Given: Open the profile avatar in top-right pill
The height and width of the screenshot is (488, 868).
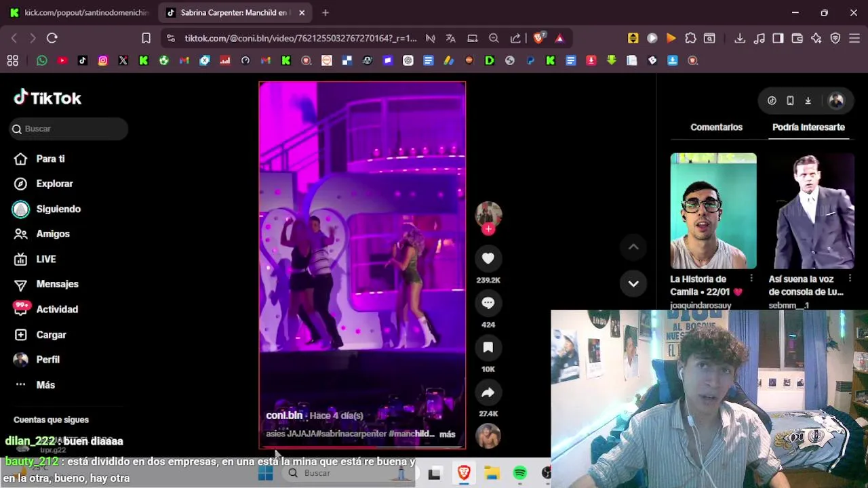Looking at the screenshot, I should click(x=836, y=100).
